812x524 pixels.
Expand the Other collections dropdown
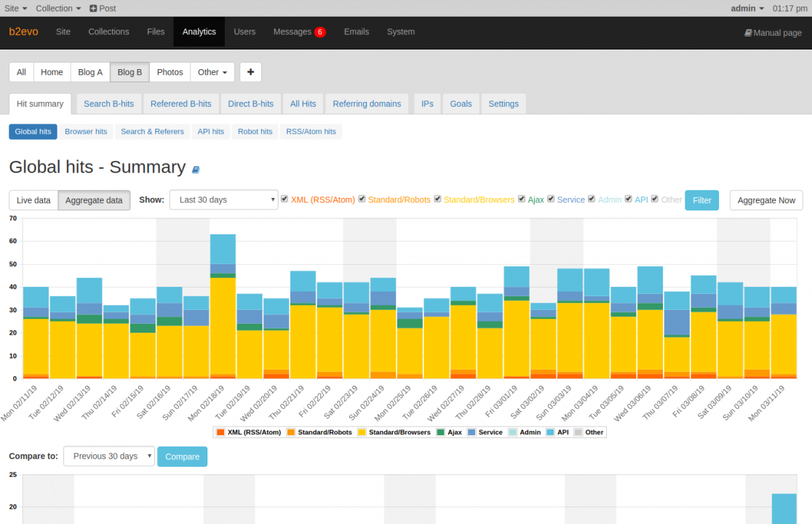tap(212, 72)
